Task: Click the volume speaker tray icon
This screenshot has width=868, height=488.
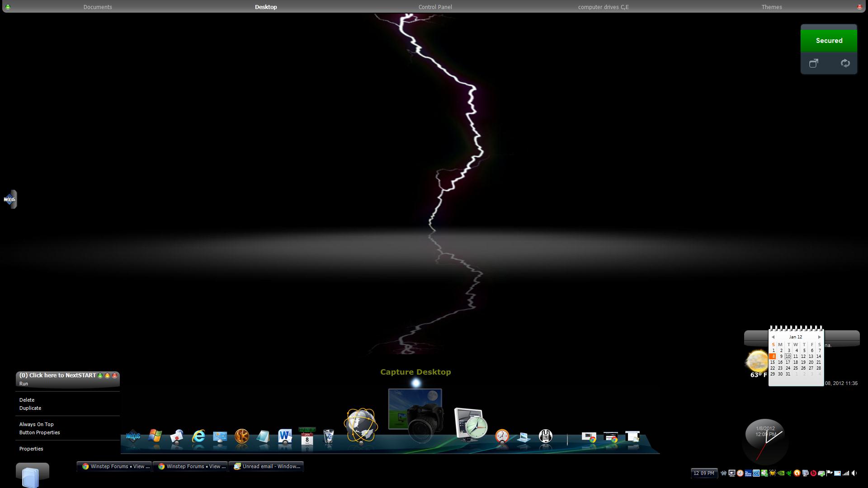Action: pos(854,473)
